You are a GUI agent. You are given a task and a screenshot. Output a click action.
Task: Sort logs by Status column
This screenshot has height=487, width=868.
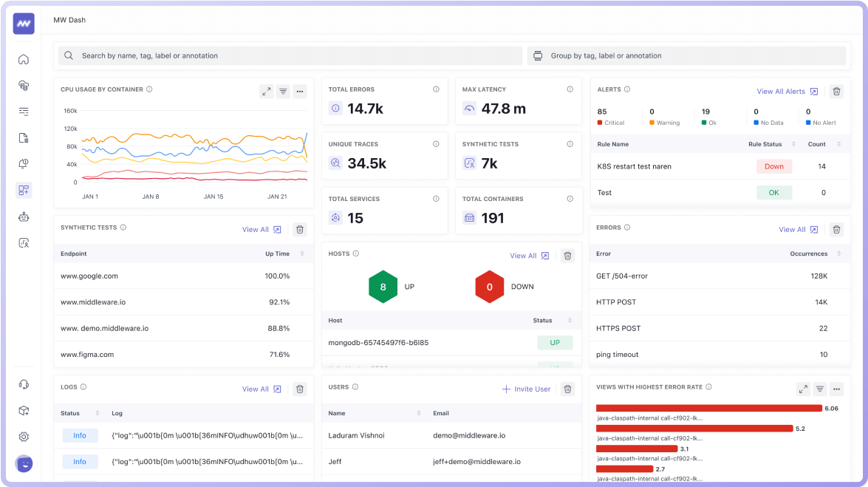[98, 413]
